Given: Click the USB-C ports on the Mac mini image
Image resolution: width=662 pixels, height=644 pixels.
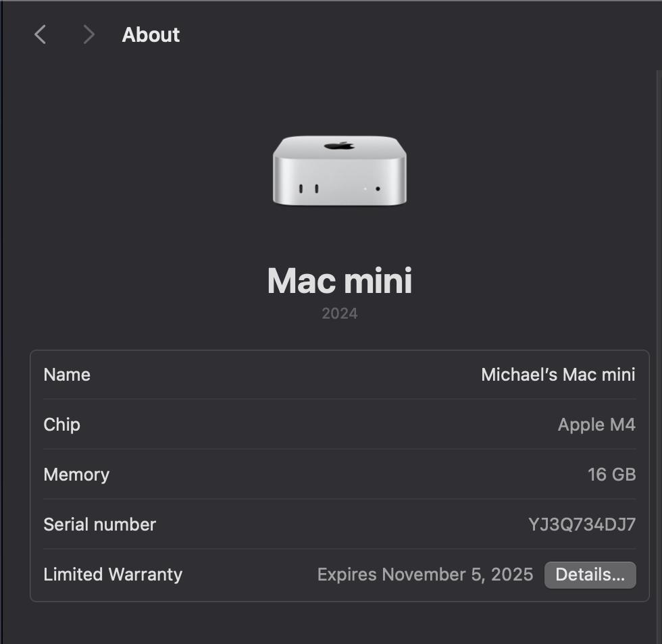Looking at the screenshot, I should coord(309,188).
